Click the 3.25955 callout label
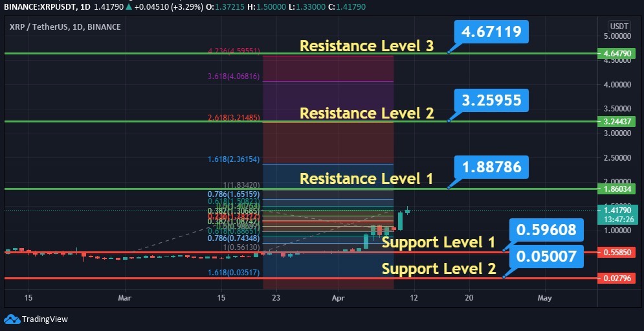644x331 pixels. (x=491, y=100)
